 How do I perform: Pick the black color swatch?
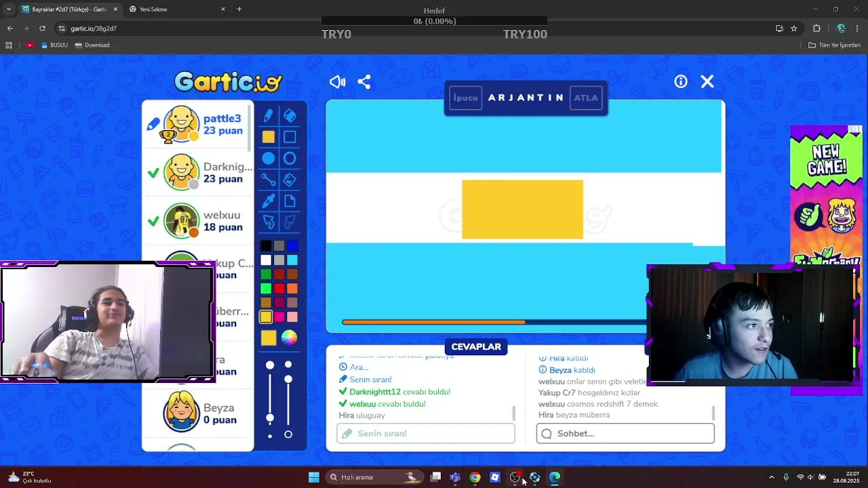[266, 246]
